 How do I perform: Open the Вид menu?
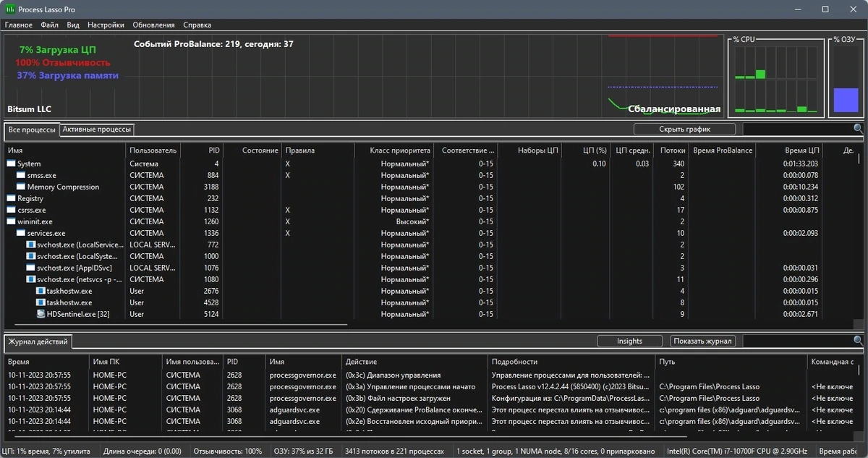73,25
